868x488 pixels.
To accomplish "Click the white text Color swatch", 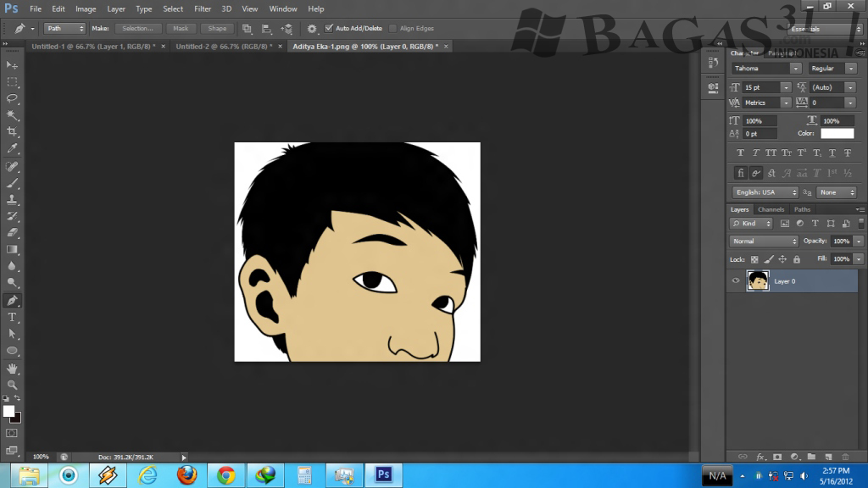I will (x=837, y=134).
